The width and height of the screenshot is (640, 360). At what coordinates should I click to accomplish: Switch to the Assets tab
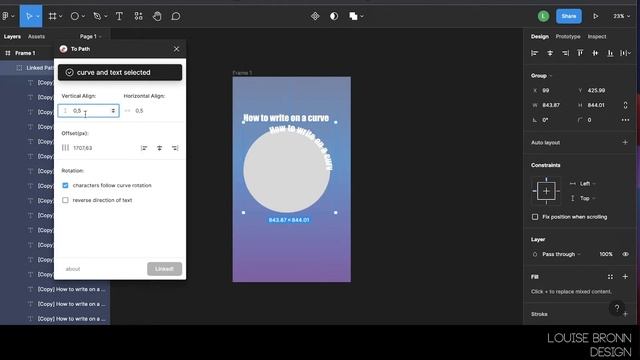pos(36,36)
